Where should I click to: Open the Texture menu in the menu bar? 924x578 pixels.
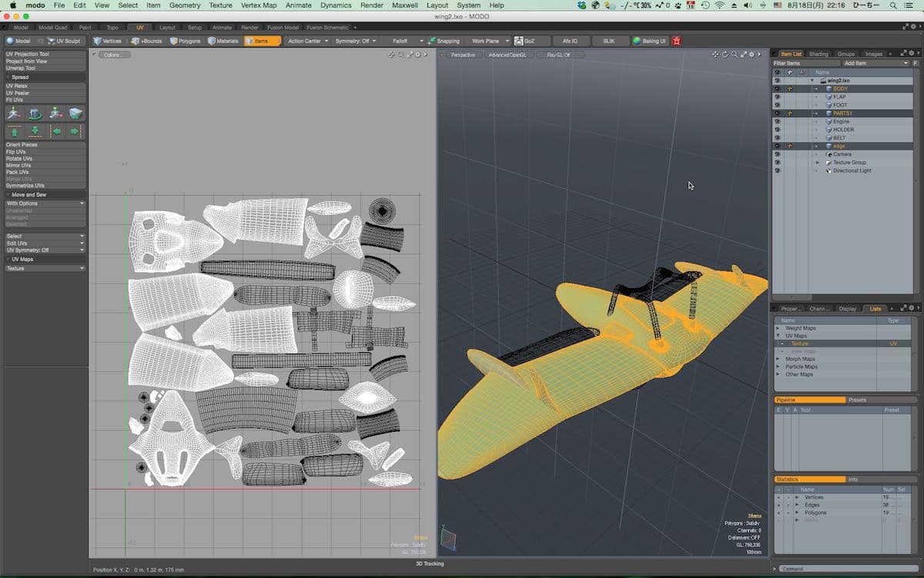220,5
